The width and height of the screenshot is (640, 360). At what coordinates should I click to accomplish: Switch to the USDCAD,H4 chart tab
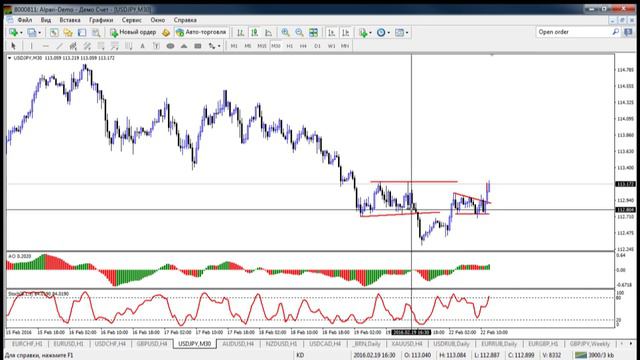click(x=325, y=344)
